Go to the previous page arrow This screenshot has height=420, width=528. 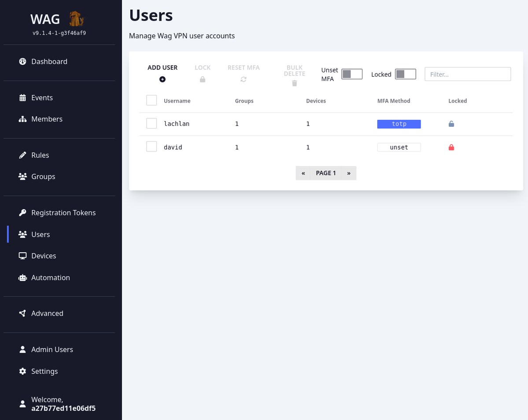click(x=303, y=173)
